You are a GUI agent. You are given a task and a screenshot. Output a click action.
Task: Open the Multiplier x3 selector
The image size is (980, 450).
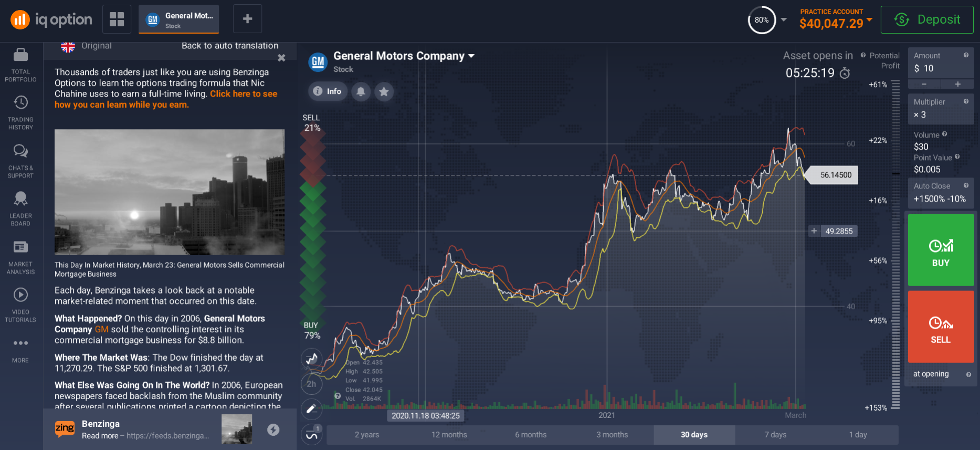(x=941, y=109)
